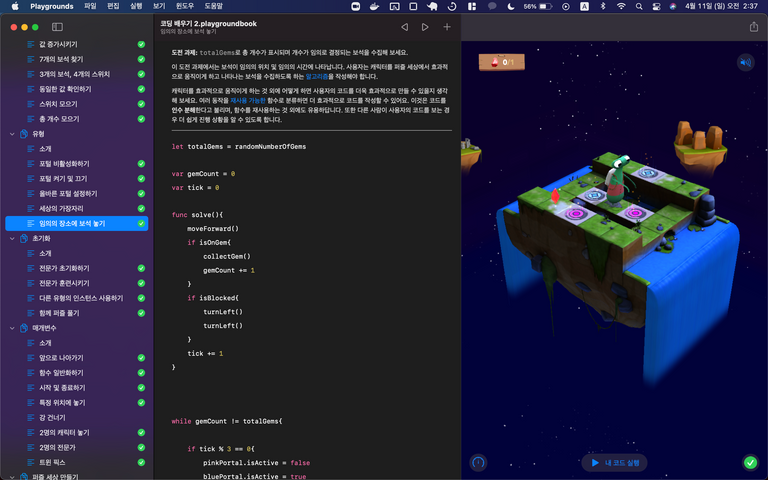
Task: Select 총 개수 모으기 page
Action: tap(78, 119)
